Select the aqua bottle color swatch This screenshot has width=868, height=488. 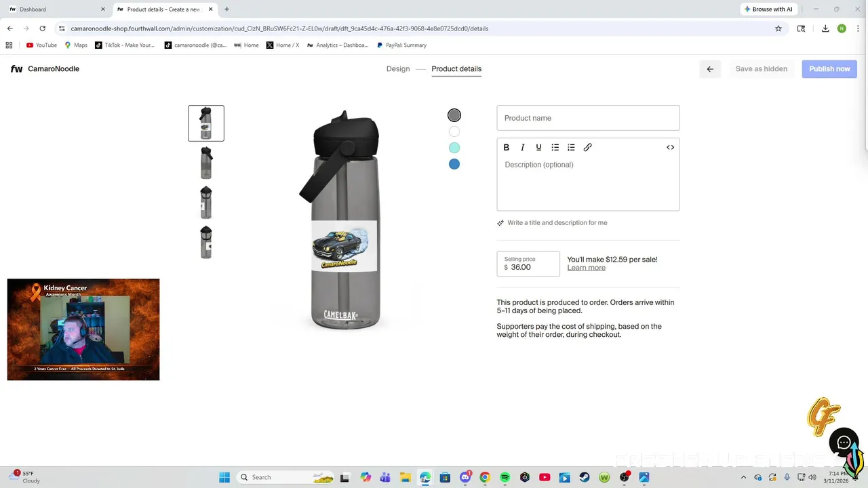454,148
